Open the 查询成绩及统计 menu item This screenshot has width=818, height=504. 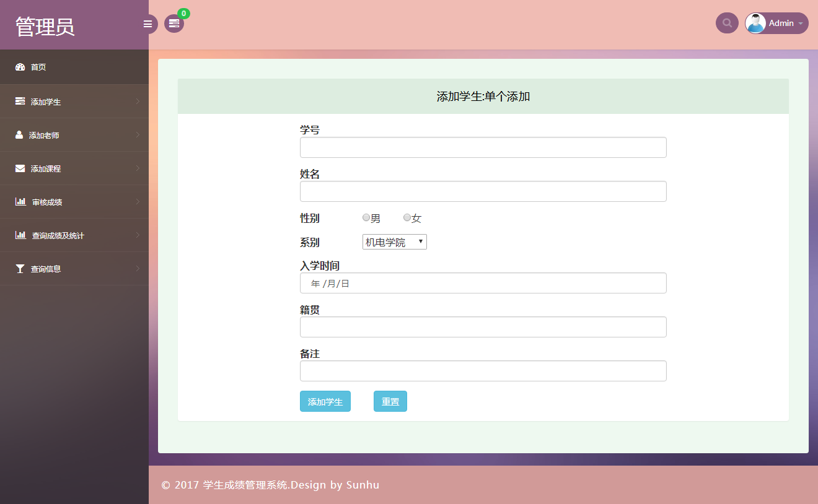coord(74,235)
